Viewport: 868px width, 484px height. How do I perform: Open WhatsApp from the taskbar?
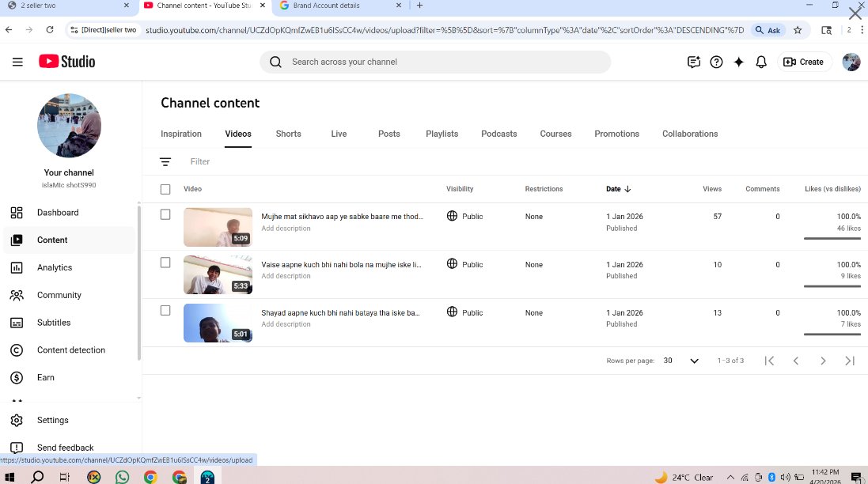[122, 477]
